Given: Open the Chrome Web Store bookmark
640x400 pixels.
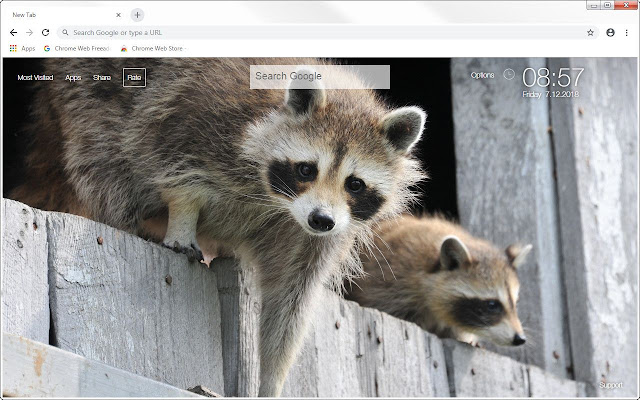Looking at the screenshot, I should (x=153, y=48).
